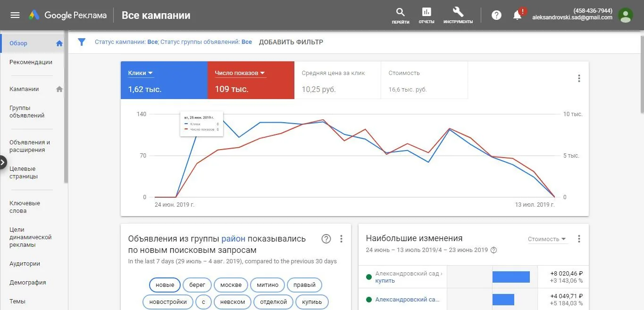This screenshot has width=644, height=310.
Task: Open Аудитории in the sidebar
Action: point(25,264)
